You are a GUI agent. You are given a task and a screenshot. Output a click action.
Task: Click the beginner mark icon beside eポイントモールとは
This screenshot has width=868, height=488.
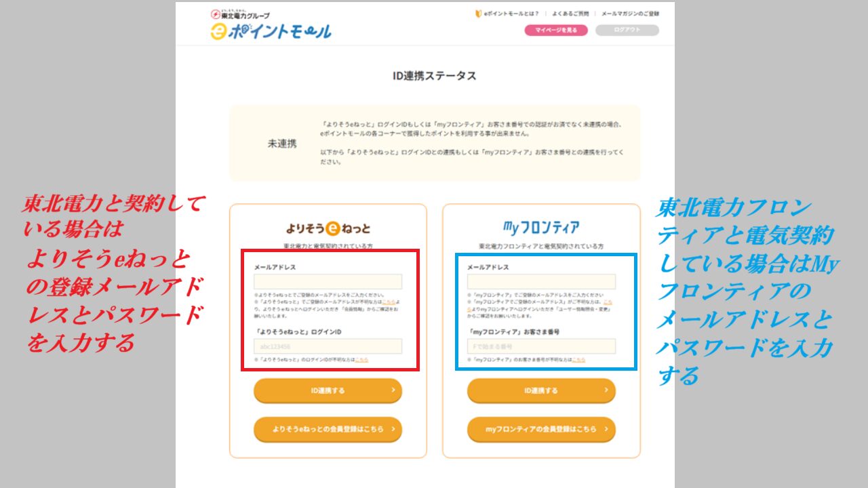click(478, 14)
